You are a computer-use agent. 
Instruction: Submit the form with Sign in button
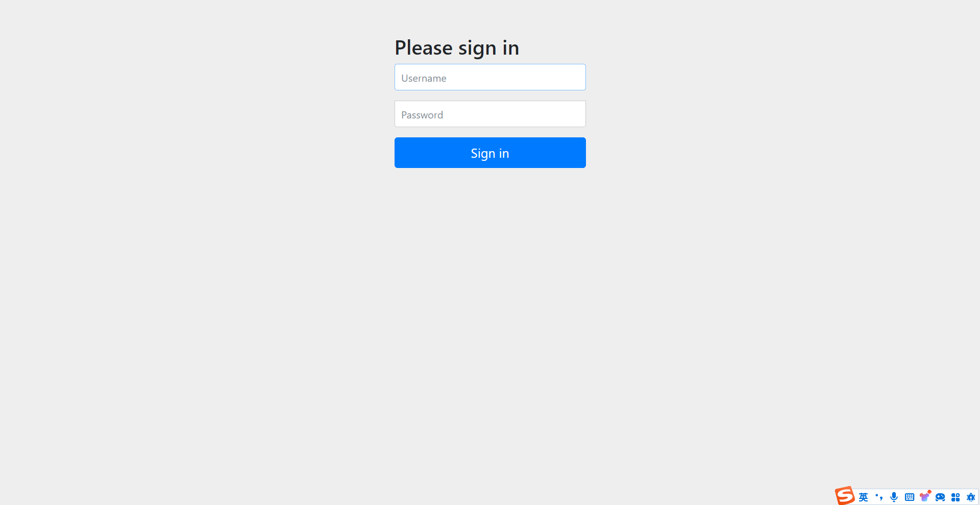pos(490,153)
